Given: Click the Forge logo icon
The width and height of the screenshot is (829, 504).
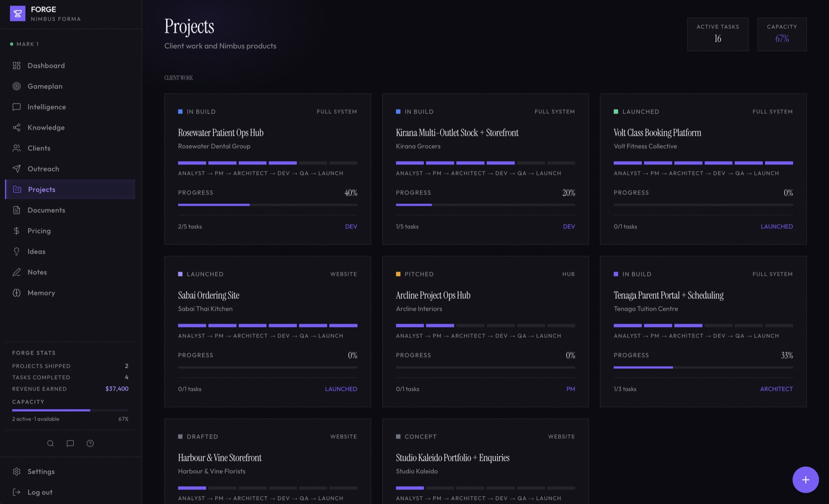Looking at the screenshot, I should coord(17,14).
